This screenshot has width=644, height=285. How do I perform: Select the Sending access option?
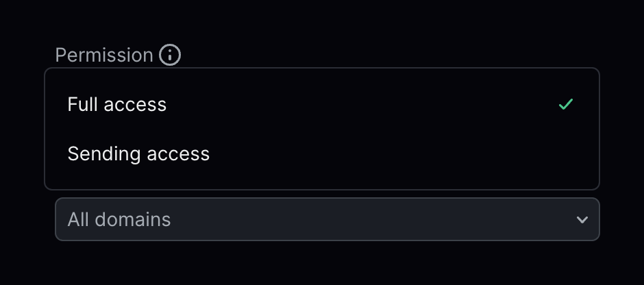coord(138,154)
